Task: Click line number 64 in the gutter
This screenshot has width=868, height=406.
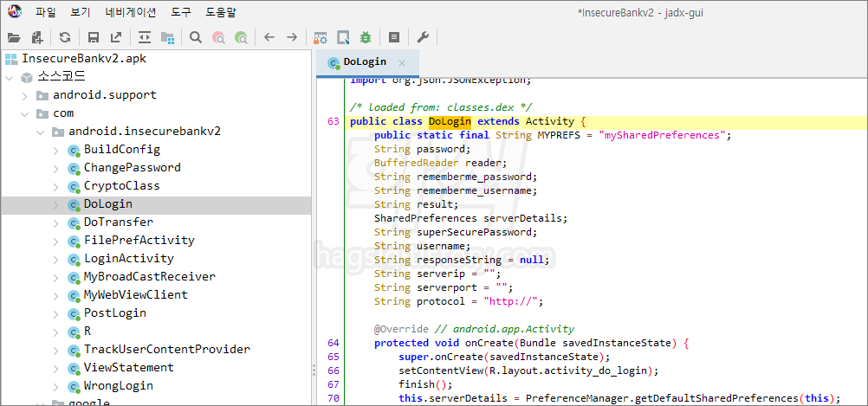Action: (334, 343)
